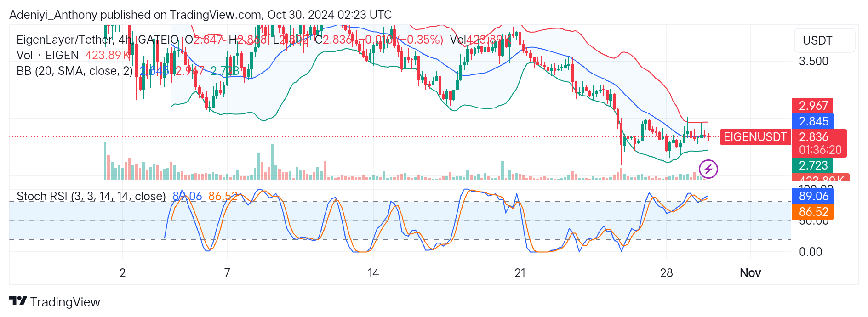This screenshot has height=317, width=868.
Task: Click the TradingView logo at bottom left
Action: pyautogui.click(x=18, y=301)
